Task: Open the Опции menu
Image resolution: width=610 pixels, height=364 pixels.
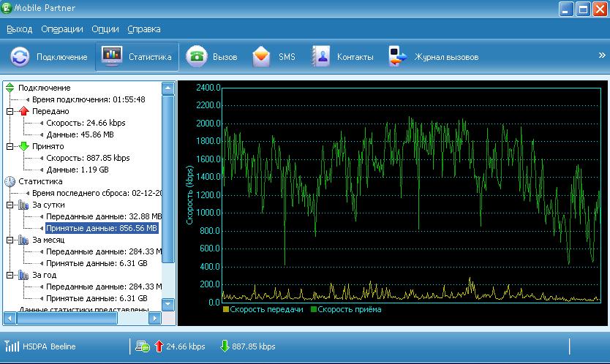Action: point(105,29)
